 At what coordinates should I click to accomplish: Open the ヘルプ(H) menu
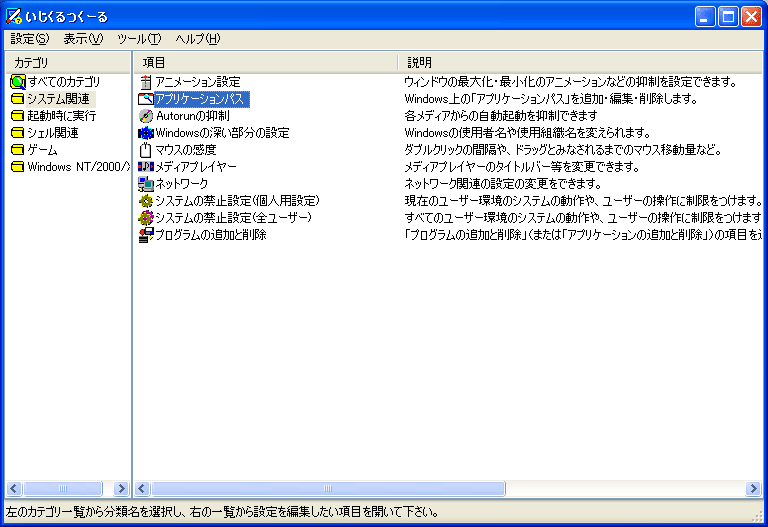pos(198,39)
